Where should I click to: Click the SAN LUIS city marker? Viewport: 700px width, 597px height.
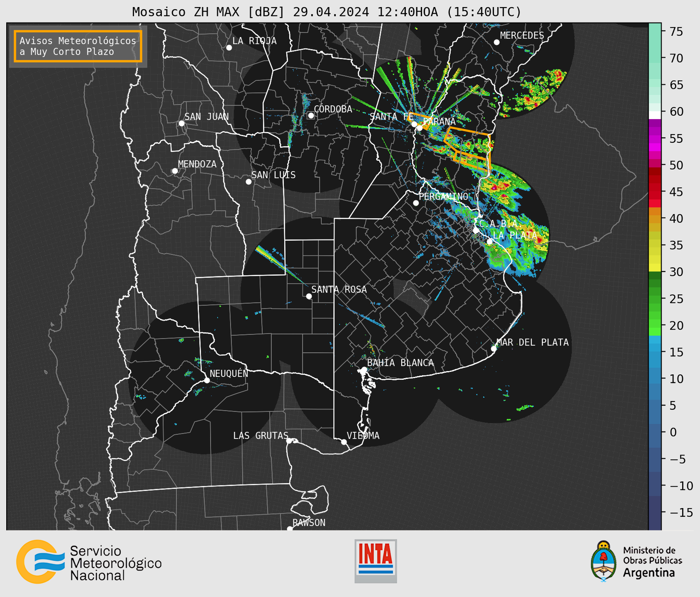[x=249, y=182]
